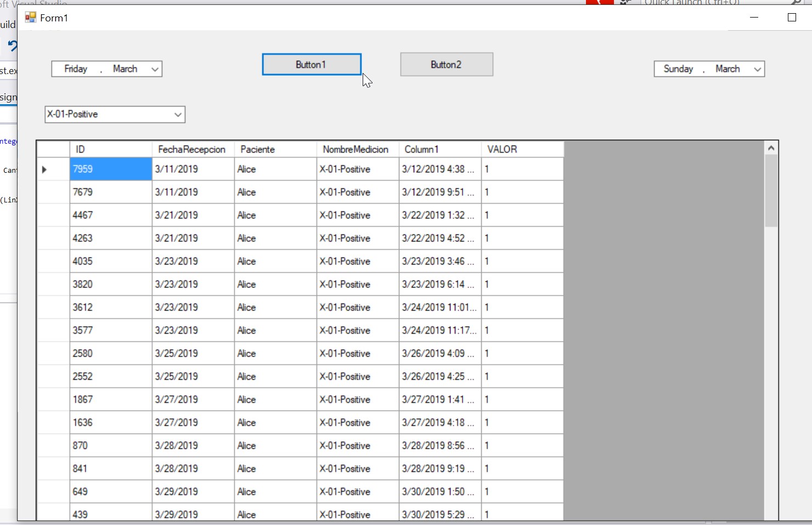Select the ID cell 7679
Viewport: 812px width, 525px height.
[111, 192]
